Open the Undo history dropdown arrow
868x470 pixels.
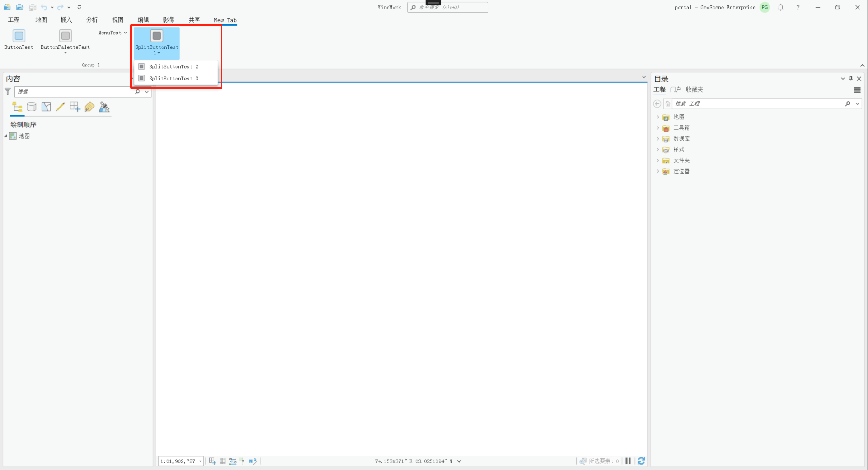coord(52,7)
